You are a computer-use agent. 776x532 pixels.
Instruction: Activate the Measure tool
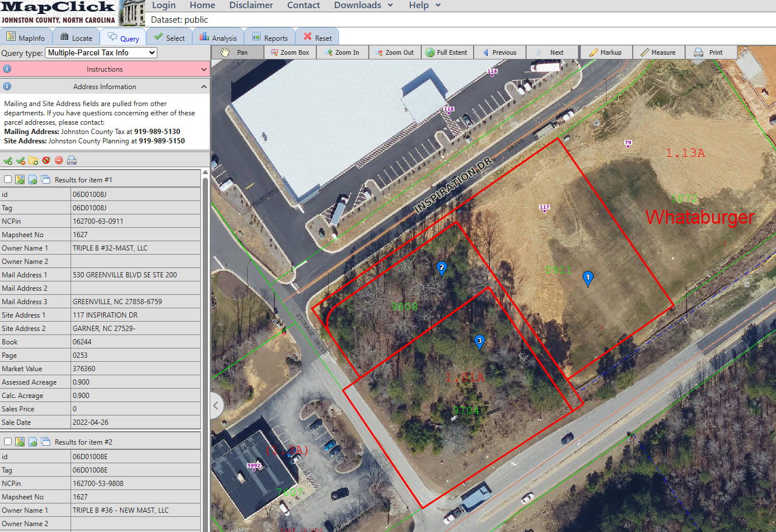pos(658,52)
